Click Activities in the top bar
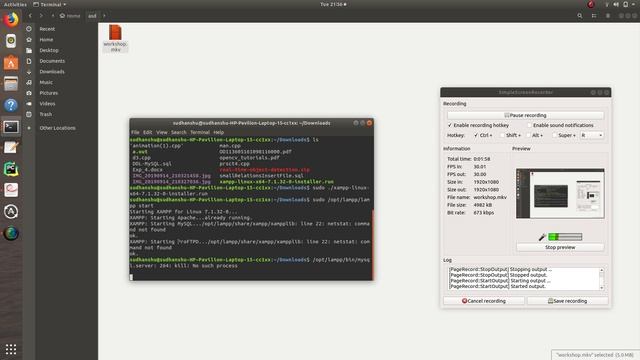 click(x=15, y=4)
